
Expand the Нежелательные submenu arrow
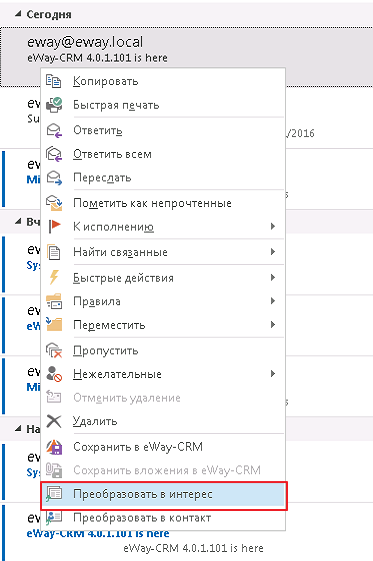pyautogui.click(x=273, y=374)
